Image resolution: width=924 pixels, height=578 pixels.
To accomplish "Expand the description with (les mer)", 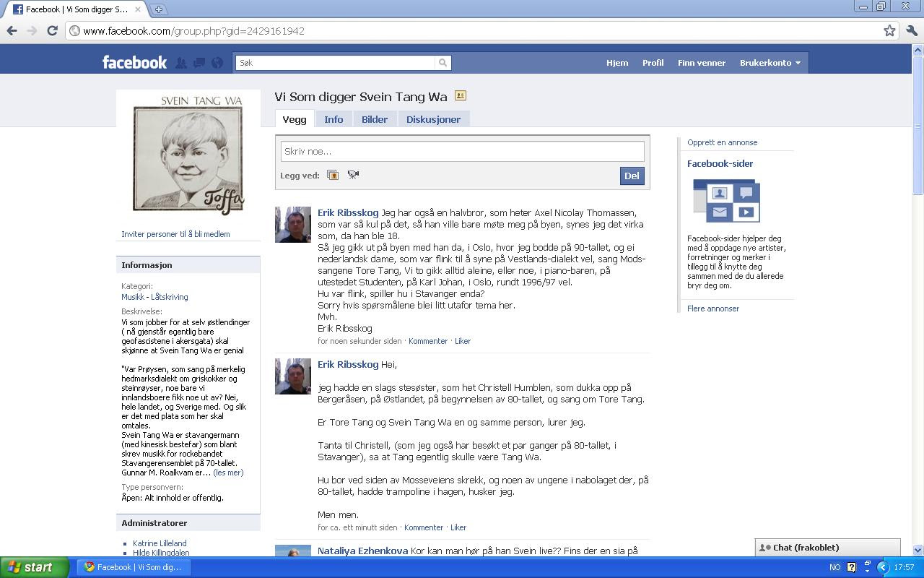I will [228, 473].
